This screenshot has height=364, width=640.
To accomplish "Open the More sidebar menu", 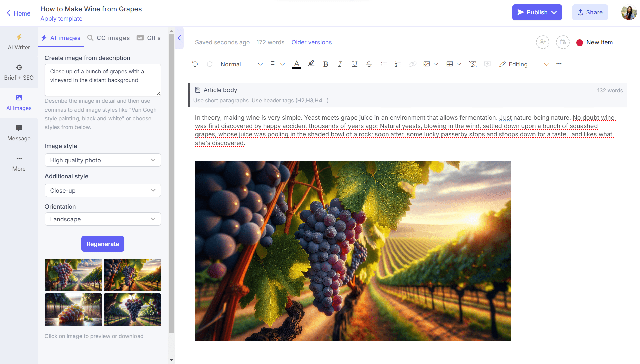I will click(19, 163).
